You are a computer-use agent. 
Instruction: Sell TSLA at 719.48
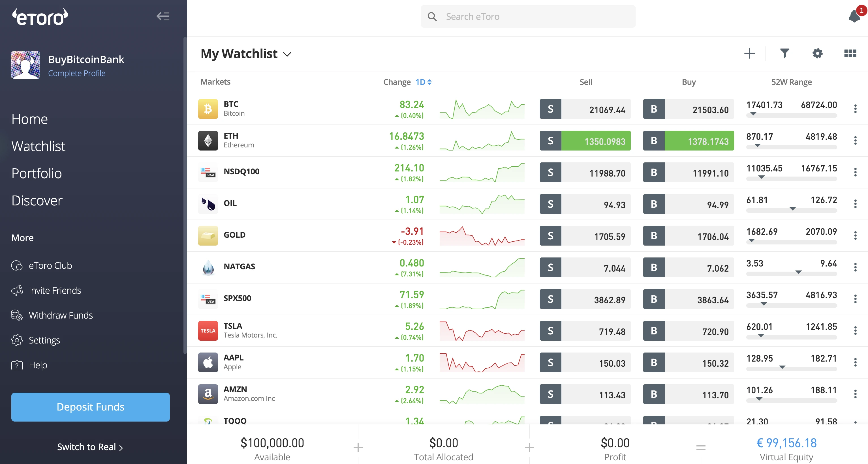pos(585,331)
